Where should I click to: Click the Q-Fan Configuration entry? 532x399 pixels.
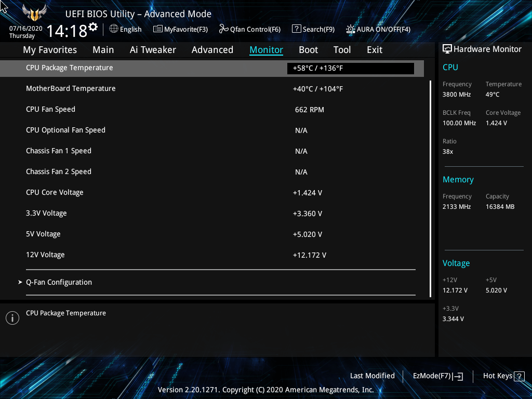pyautogui.click(x=59, y=282)
